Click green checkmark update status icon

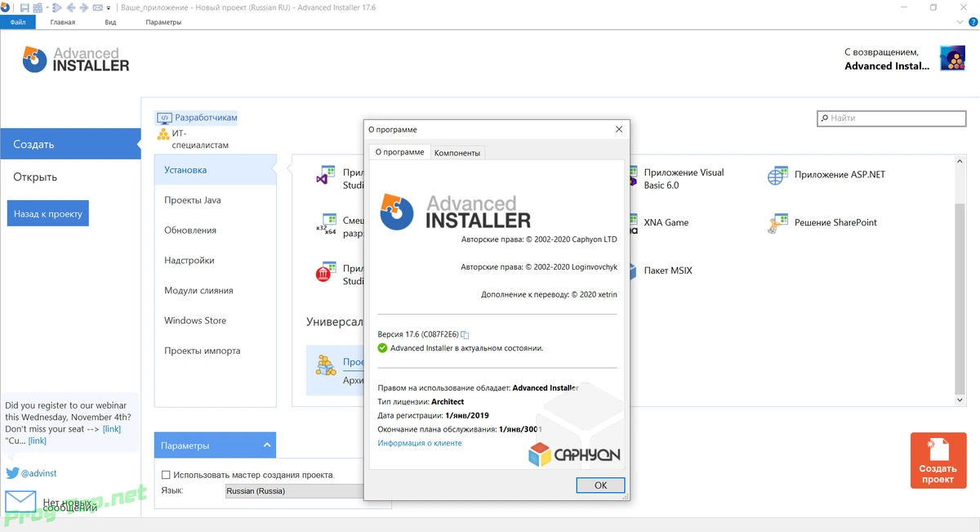pos(382,348)
